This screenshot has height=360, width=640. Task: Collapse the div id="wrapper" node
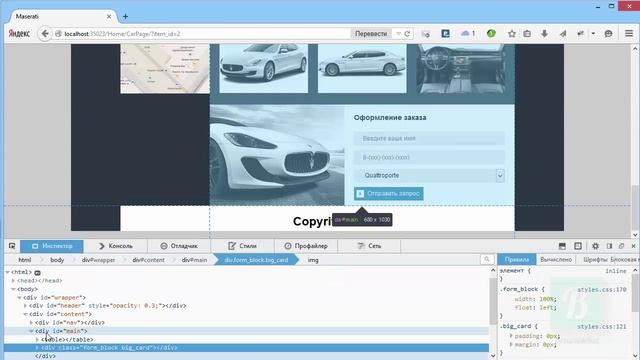(19, 298)
